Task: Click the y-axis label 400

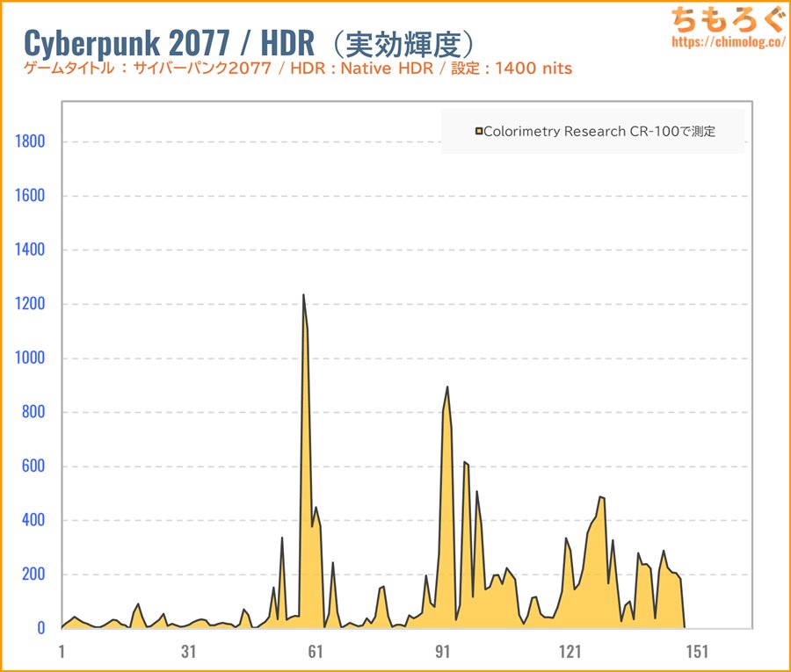Action: click(33, 520)
